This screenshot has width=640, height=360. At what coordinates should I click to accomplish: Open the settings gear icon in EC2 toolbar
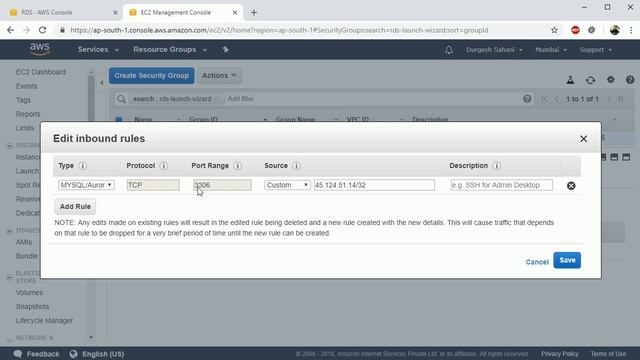[610, 80]
